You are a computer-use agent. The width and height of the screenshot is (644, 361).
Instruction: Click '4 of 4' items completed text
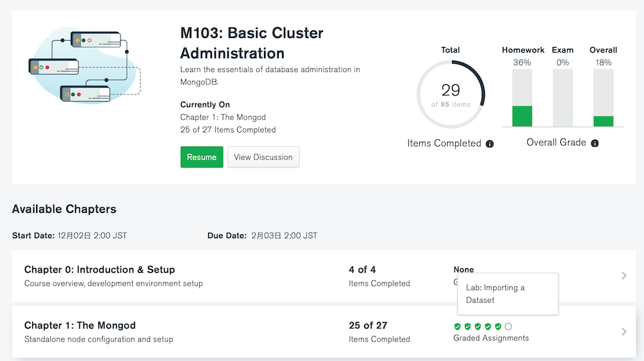[x=362, y=270]
